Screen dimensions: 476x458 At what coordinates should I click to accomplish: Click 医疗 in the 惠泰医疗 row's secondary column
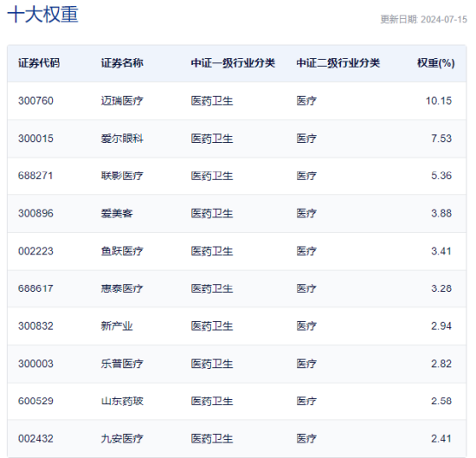tap(306, 288)
